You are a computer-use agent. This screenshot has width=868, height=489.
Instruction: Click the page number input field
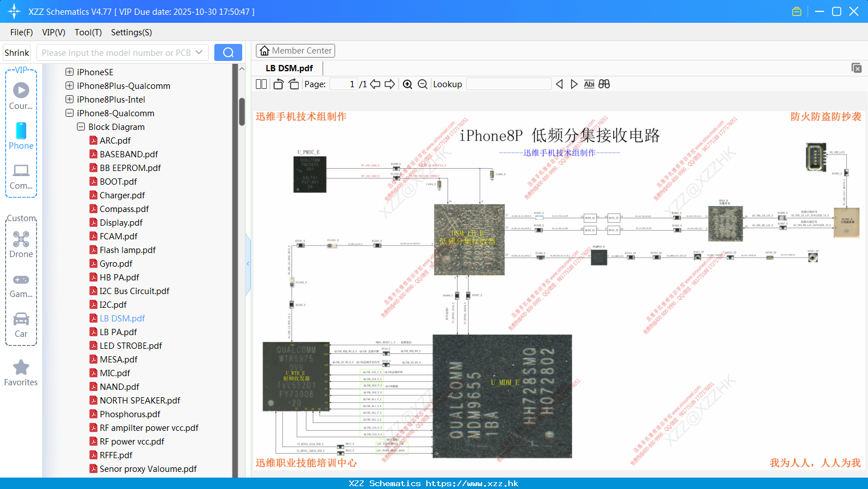(343, 84)
